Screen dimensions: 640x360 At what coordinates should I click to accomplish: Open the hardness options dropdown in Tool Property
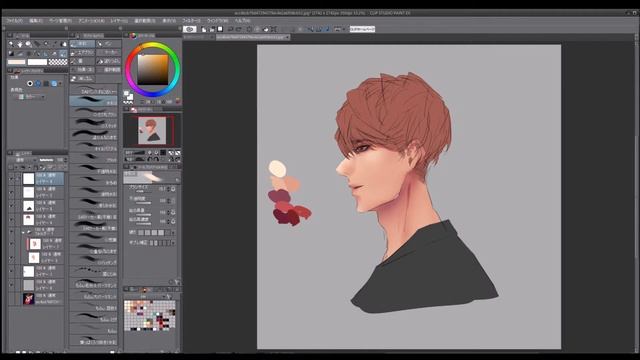pos(174,232)
